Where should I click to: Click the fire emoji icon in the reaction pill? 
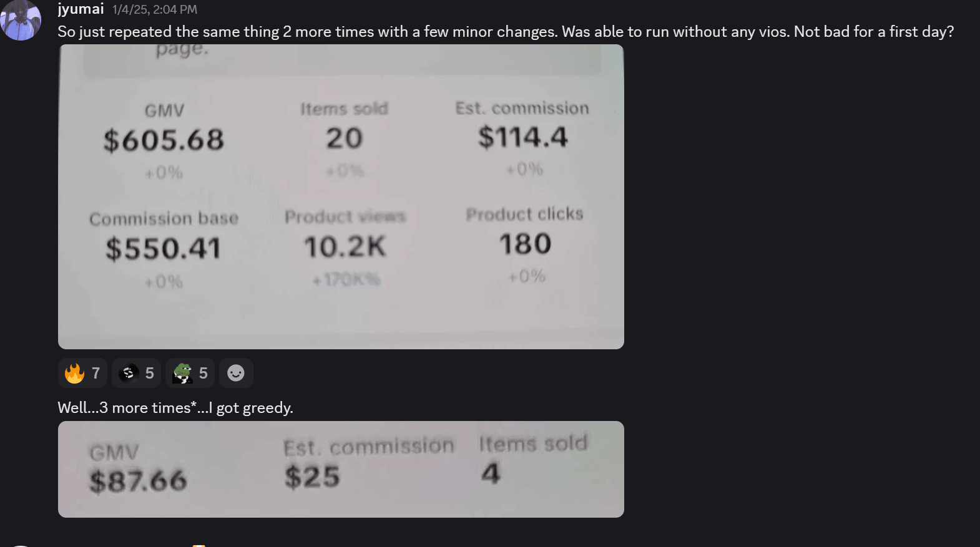tap(74, 373)
